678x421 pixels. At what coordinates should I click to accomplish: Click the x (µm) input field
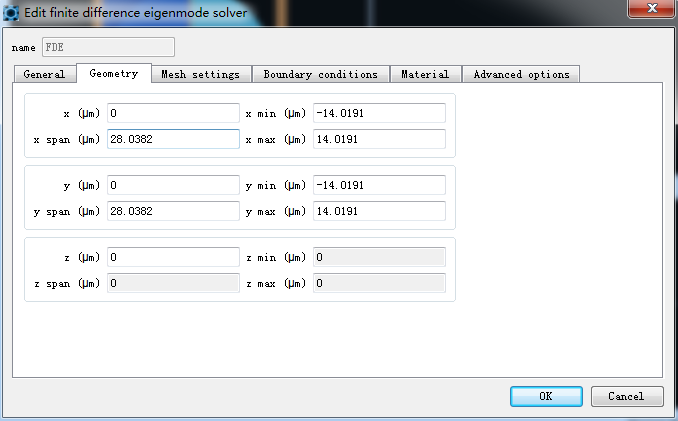click(x=173, y=113)
